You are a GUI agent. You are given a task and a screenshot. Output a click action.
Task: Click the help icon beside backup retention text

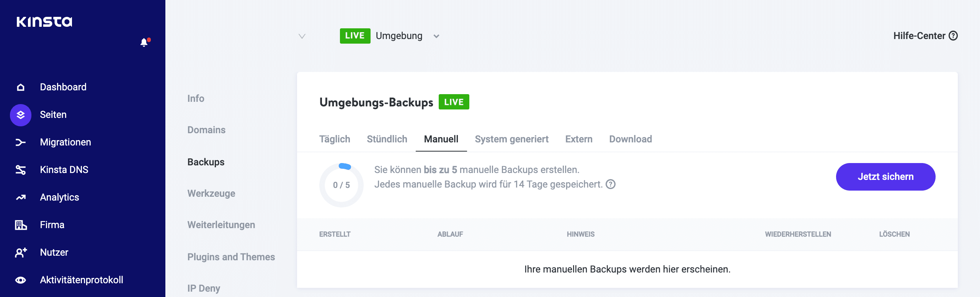point(611,184)
